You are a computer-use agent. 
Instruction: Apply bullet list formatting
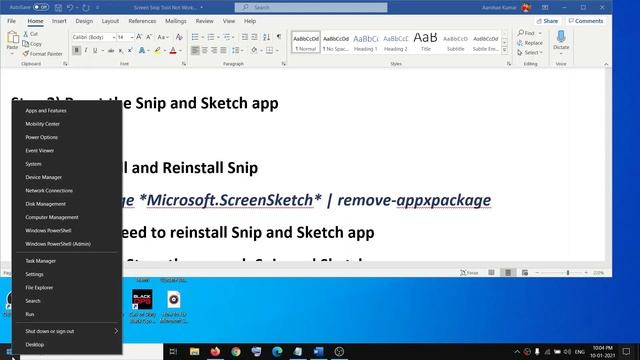[x=195, y=37]
